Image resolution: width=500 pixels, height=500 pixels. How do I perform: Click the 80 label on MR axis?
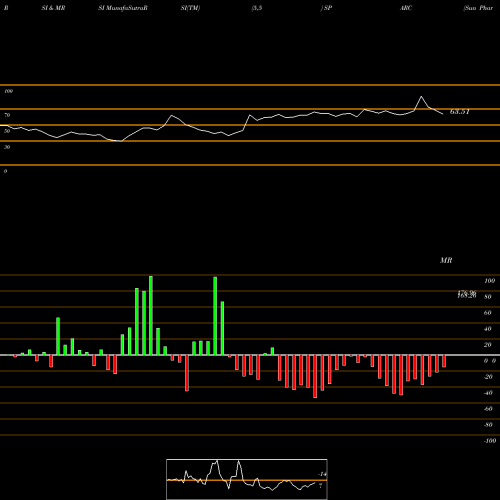click(488, 297)
